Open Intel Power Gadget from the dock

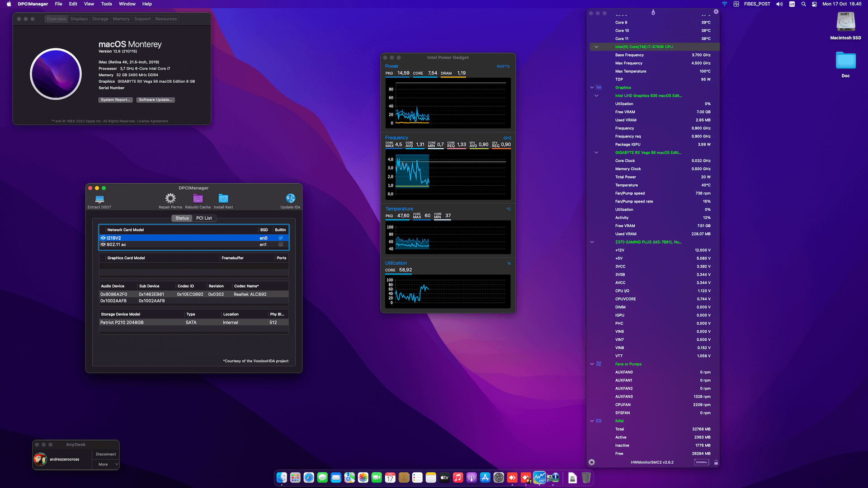[539, 478]
